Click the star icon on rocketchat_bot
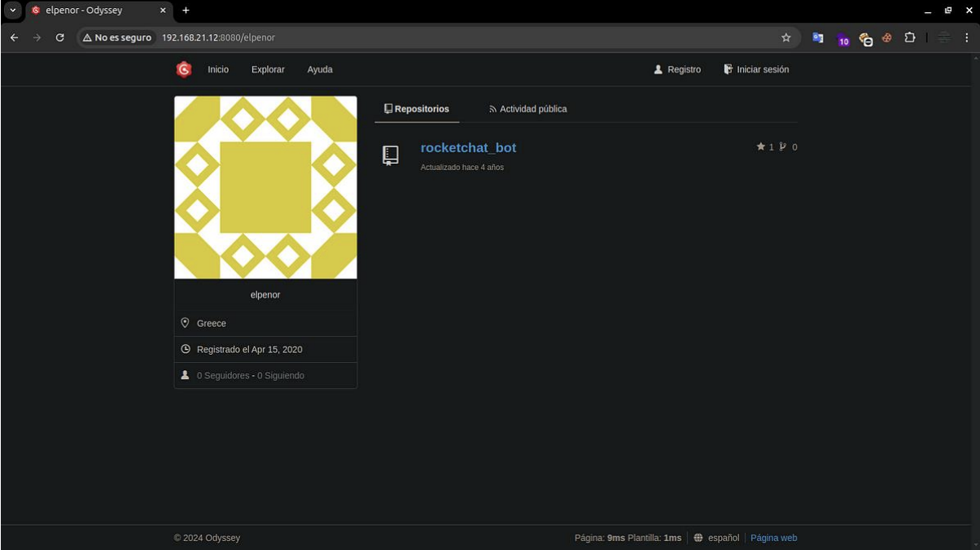The image size is (980, 550). click(760, 147)
